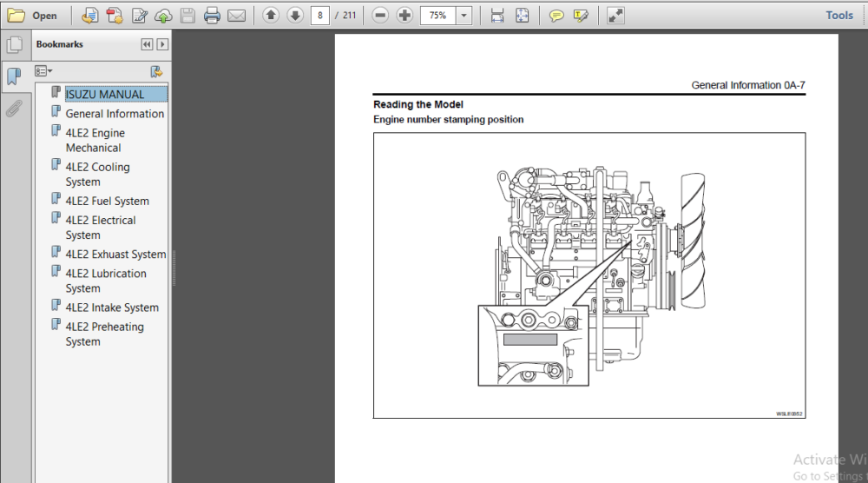Screen dimensions: 868x483
Task: Click the new bookmark icon
Action: (x=156, y=71)
